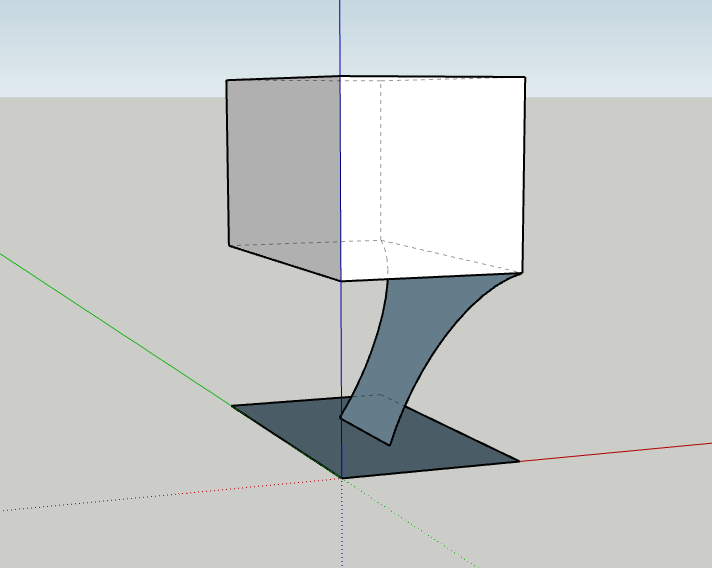Click the solid green axis line
The height and width of the screenshot is (568, 712).
pyautogui.click(x=116, y=330)
